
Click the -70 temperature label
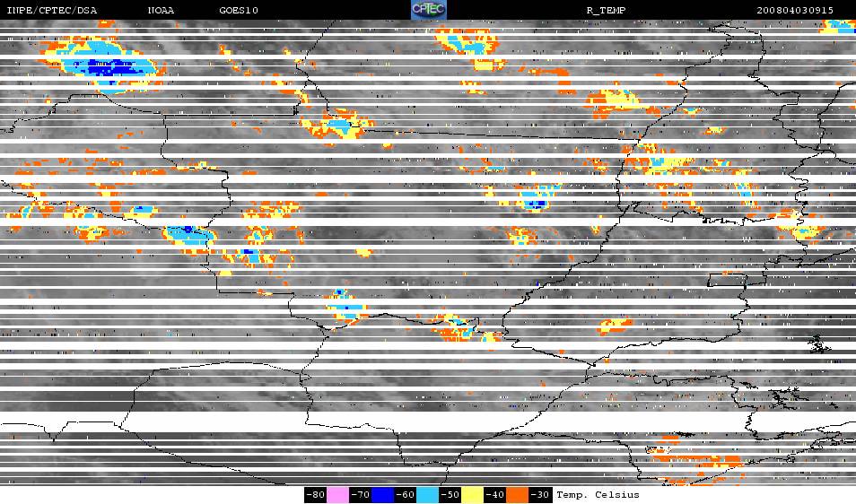[x=360, y=494]
